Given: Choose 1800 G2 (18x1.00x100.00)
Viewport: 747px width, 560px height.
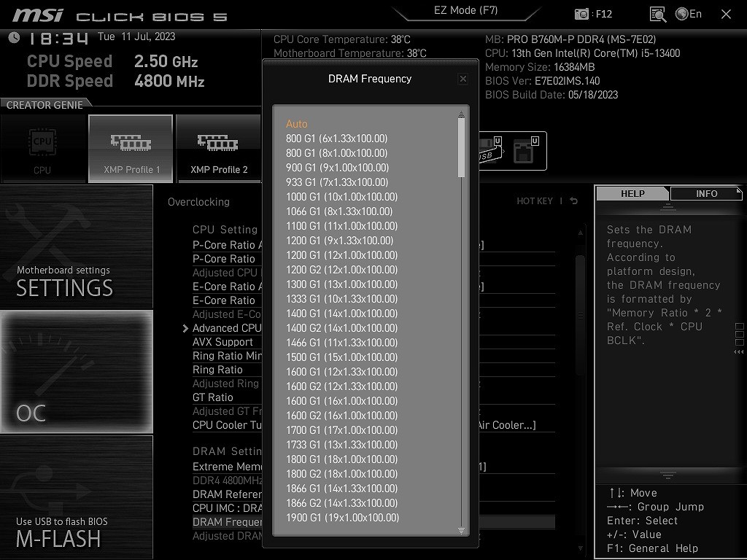Looking at the screenshot, I should pyautogui.click(x=341, y=474).
